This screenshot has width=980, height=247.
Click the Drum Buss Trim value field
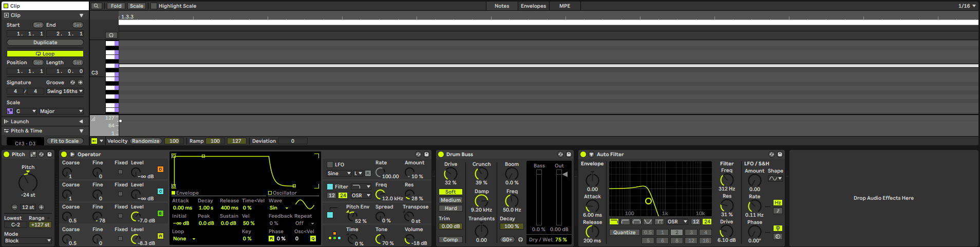pyautogui.click(x=450, y=226)
